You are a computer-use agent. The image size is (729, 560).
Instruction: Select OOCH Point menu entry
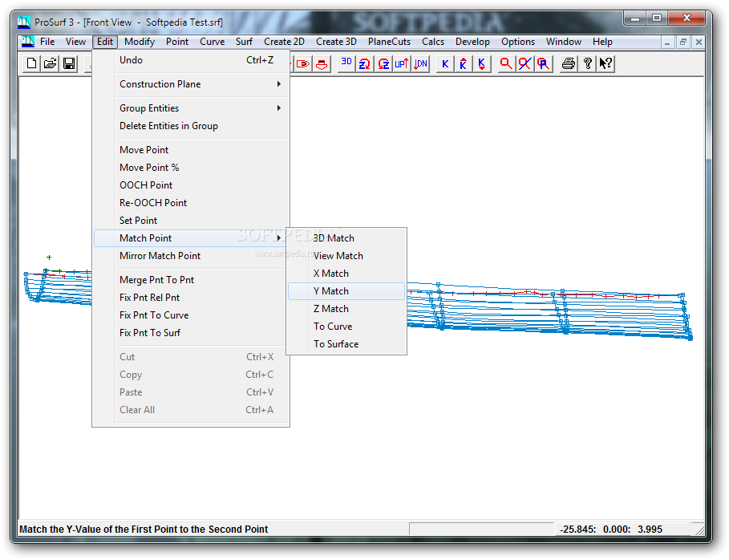[191, 185]
